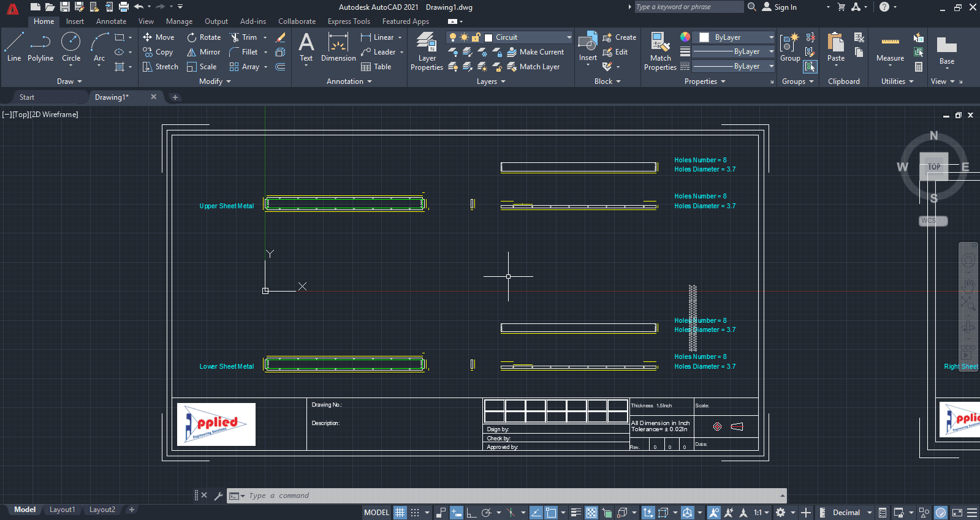Open the Express Tools ribbon tab
This screenshot has height=520, width=980.
click(x=349, y=21)
